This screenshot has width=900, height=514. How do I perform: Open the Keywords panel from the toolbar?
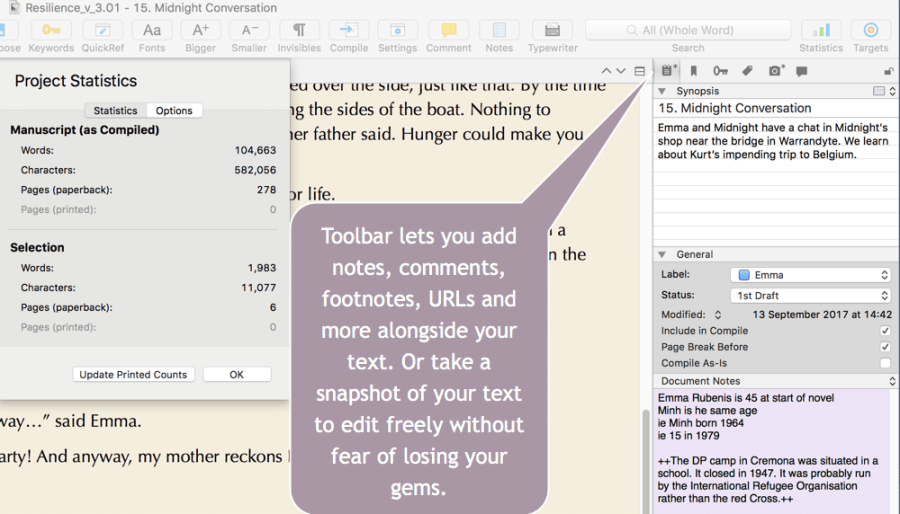(50, 36)
